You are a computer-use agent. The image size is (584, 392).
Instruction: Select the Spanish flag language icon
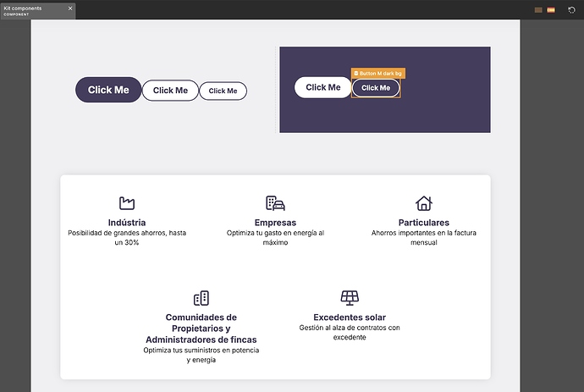click(551, 9)
